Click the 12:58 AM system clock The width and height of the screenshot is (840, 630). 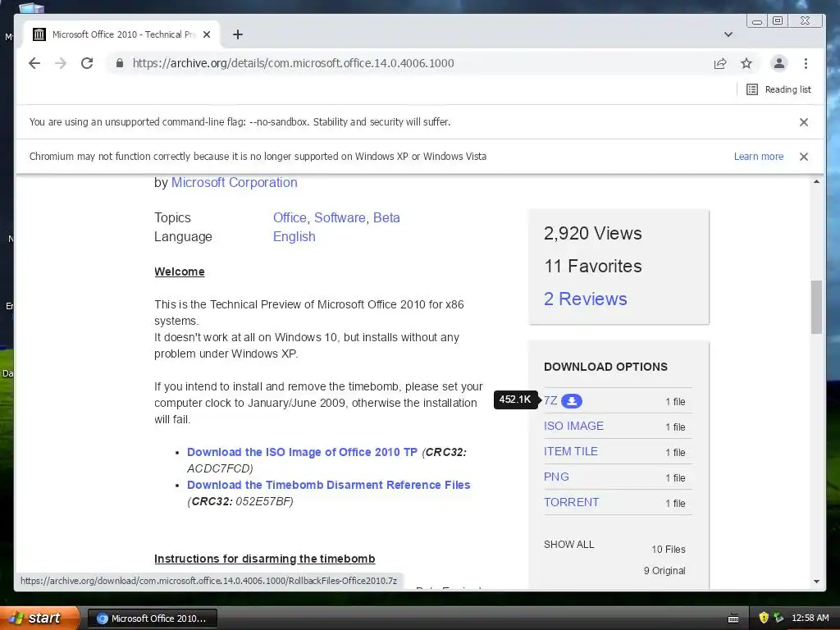[810, 618]
